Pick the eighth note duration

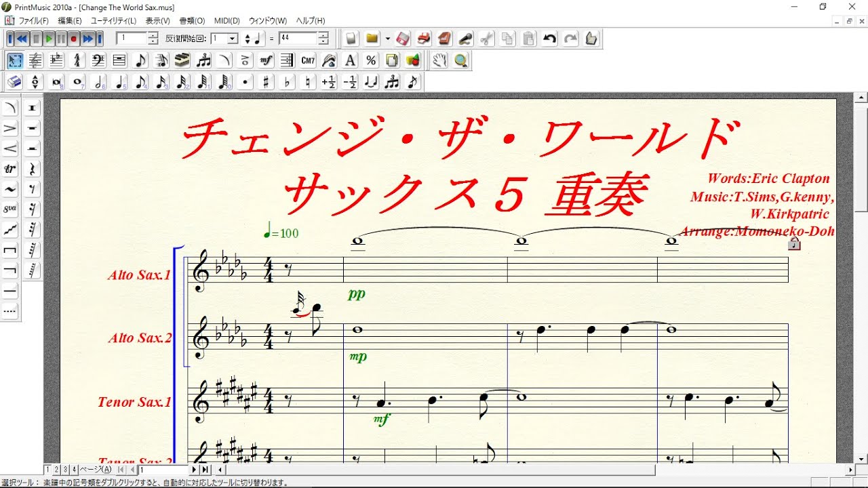click(x=140, y=82)
